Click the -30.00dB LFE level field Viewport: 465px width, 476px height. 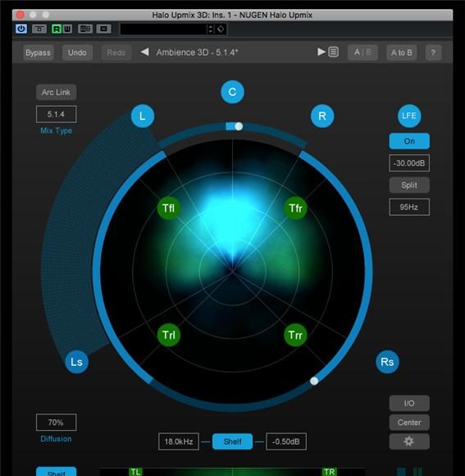(x=409, y=163)
